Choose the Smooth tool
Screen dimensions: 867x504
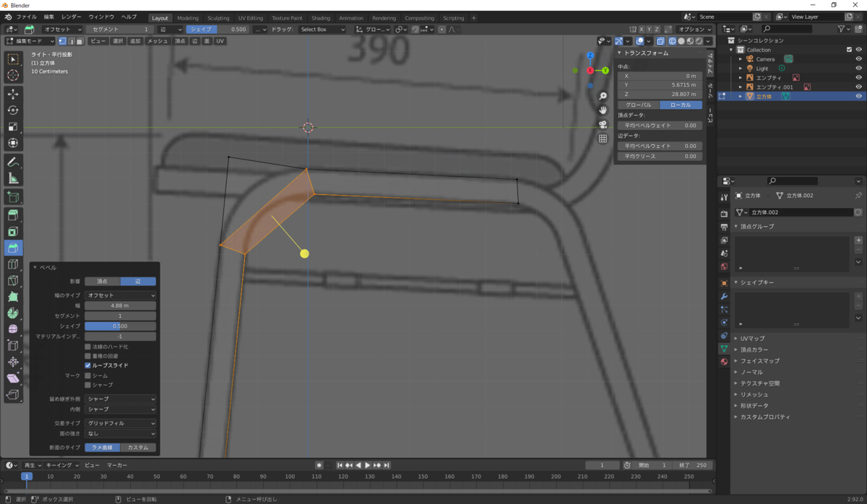tap(13, 329)
